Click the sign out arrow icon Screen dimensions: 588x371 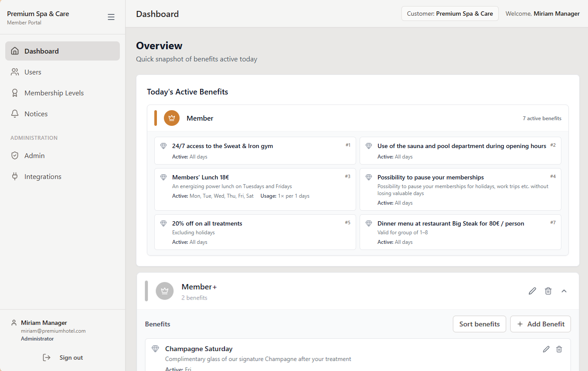47,357
